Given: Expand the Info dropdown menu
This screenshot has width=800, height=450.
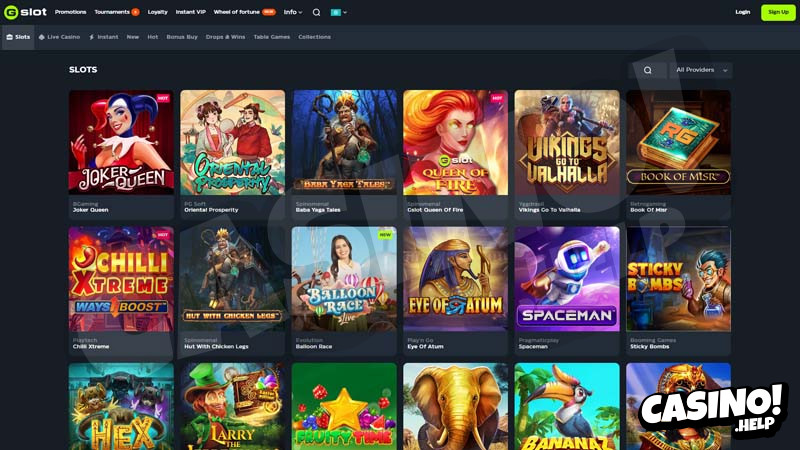Looking at the screenshot, I should pyautogui.click(x=293, y=12).
